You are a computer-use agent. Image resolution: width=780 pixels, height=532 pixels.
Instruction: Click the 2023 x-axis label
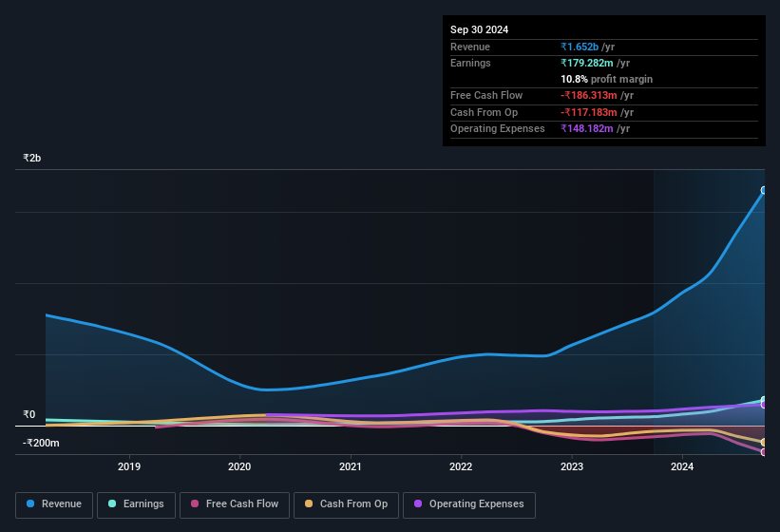[572, 466]
